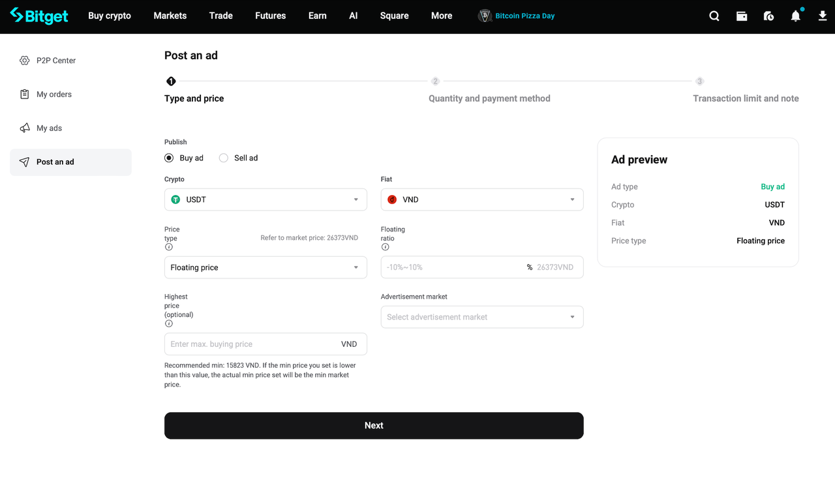Open the AI menu item

tap(354, 16)
